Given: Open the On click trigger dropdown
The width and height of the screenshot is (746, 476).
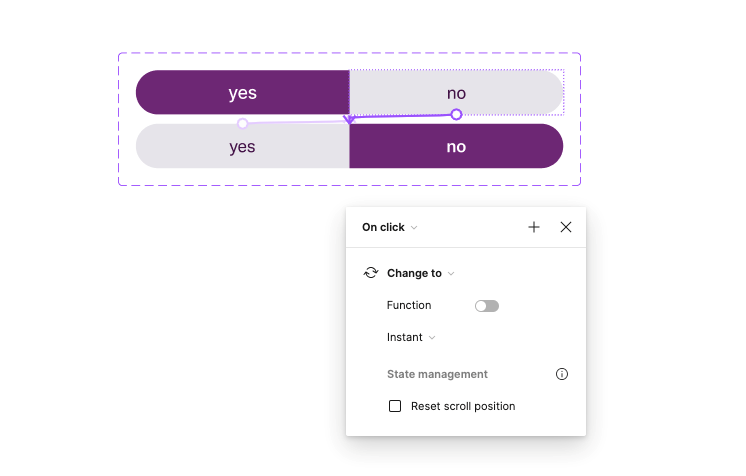Looking at the screenshot, I should pyautogui.click(x=389, y=227).
